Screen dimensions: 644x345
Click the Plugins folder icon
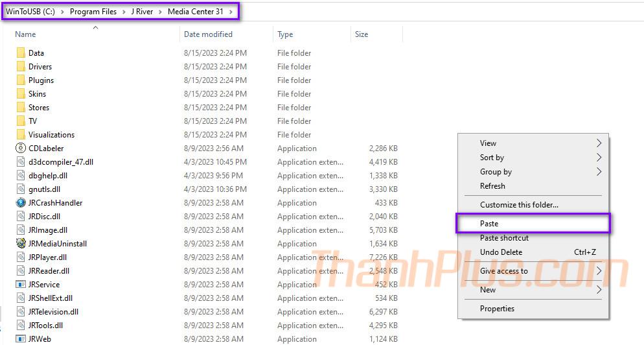[21, 80]
